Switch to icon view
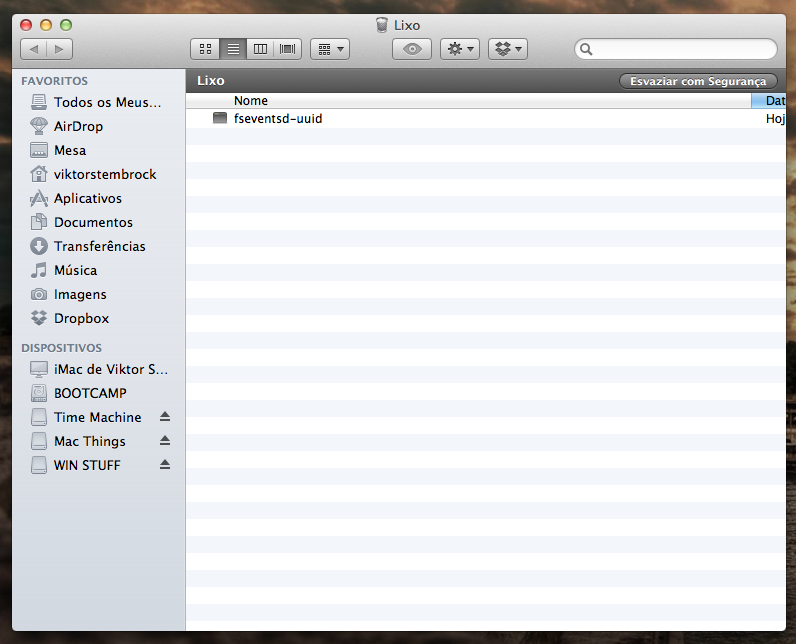 pyautogui.click(x=206, y=49)
